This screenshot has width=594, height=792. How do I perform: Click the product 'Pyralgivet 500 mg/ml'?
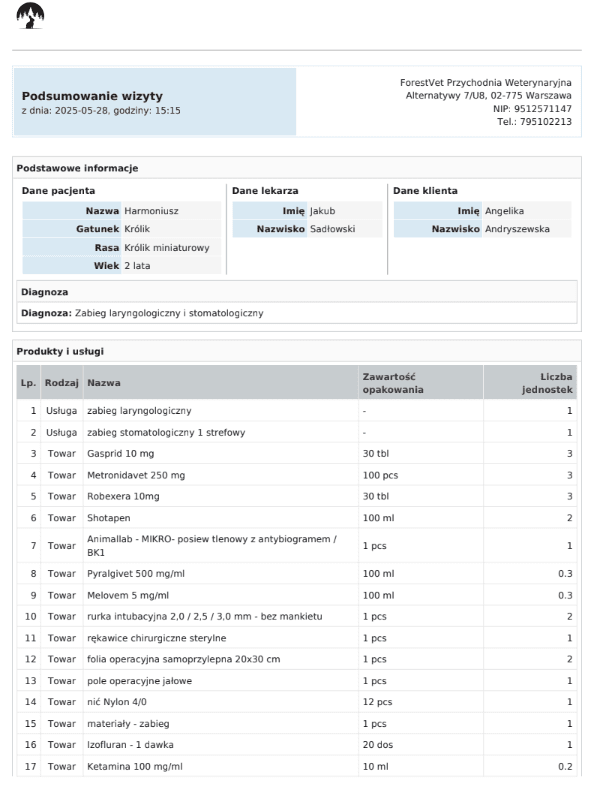click(x=136, y=574)
